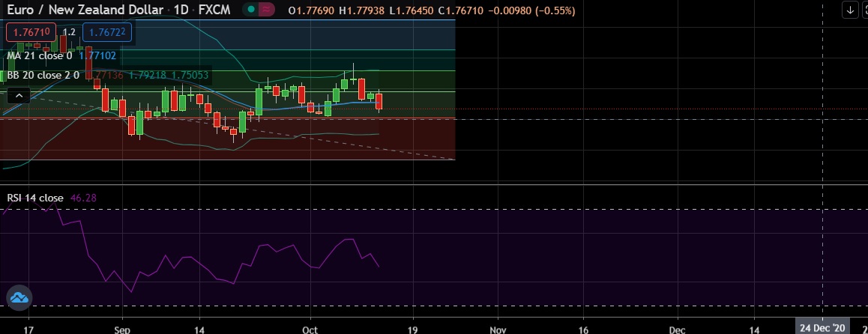868x334 pixels.
Task: Click the FXCM data source label
Action: tap(213, 10)
